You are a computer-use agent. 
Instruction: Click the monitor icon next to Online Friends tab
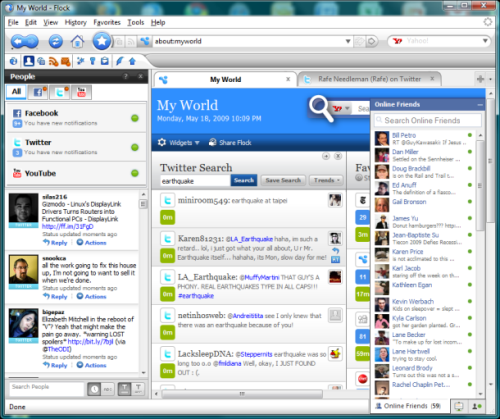coord(459,406)
